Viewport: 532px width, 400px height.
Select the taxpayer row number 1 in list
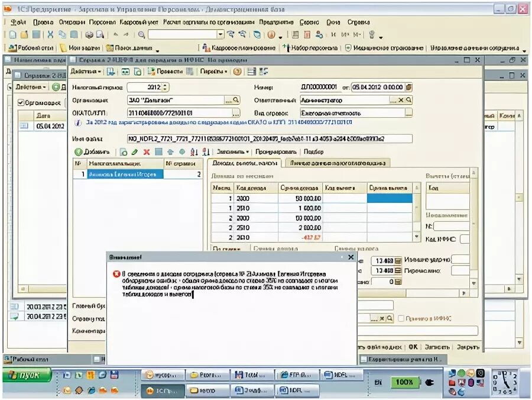point(138,174)
